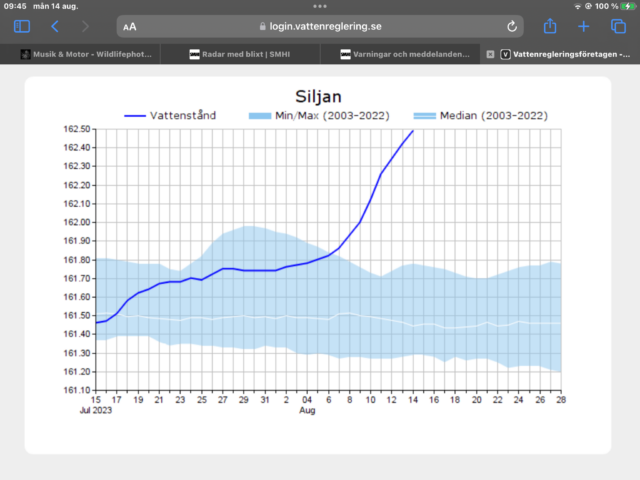Screen dimensions: 640x480
Task: Click the x-axis date label 21
Action: 159,400
